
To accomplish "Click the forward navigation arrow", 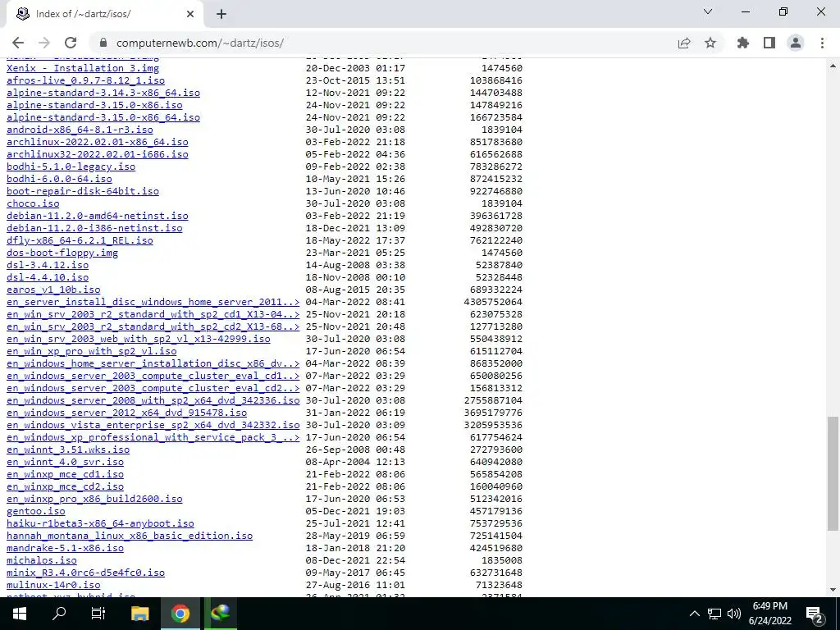I will click(x=44, y=43).
